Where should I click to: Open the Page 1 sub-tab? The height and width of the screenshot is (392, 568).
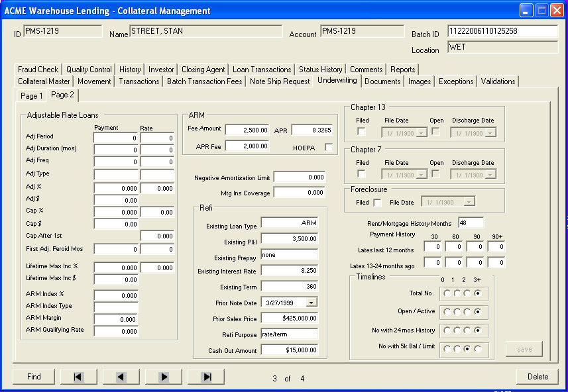click(x=31, y=96)
